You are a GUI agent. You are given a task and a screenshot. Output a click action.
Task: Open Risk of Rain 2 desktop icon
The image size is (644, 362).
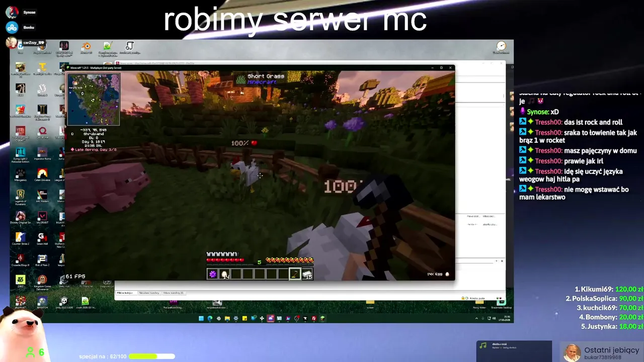(42, 260)
